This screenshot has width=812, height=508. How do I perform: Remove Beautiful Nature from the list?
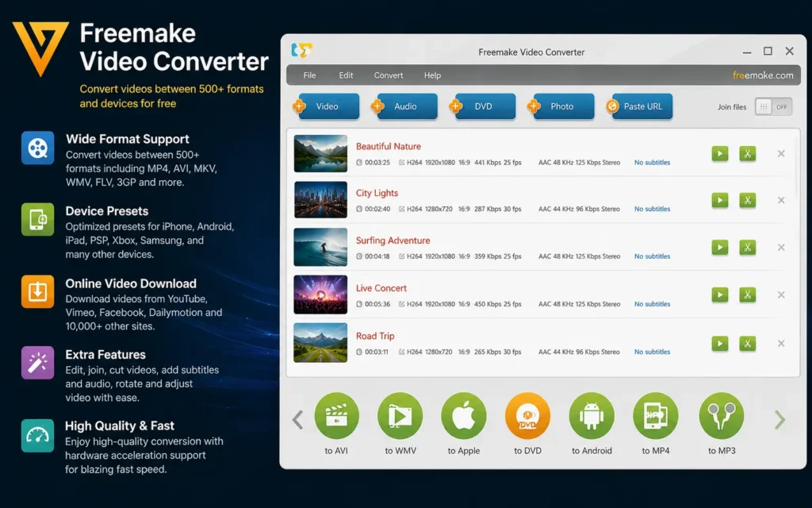tap(781, 153)
